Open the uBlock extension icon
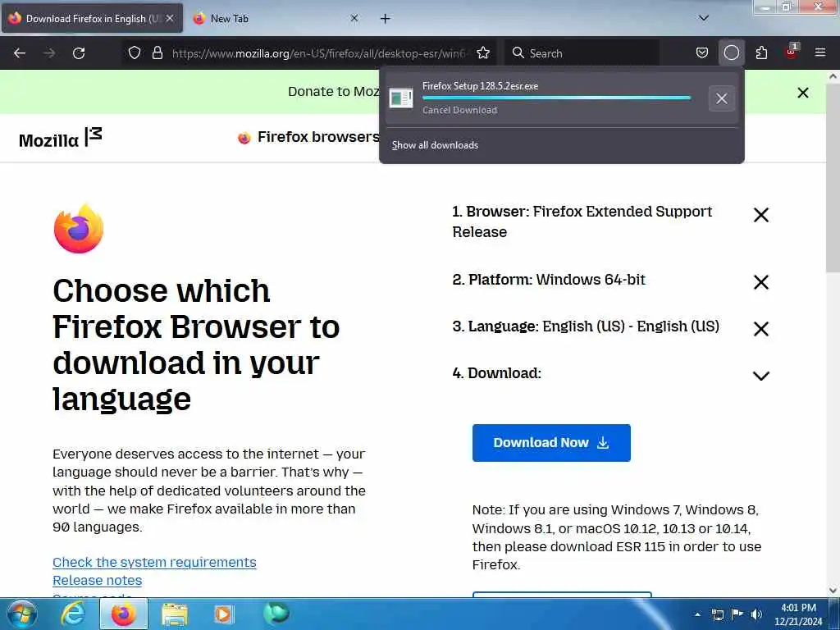Screen dimensions: 840x630 pos(792,52)
